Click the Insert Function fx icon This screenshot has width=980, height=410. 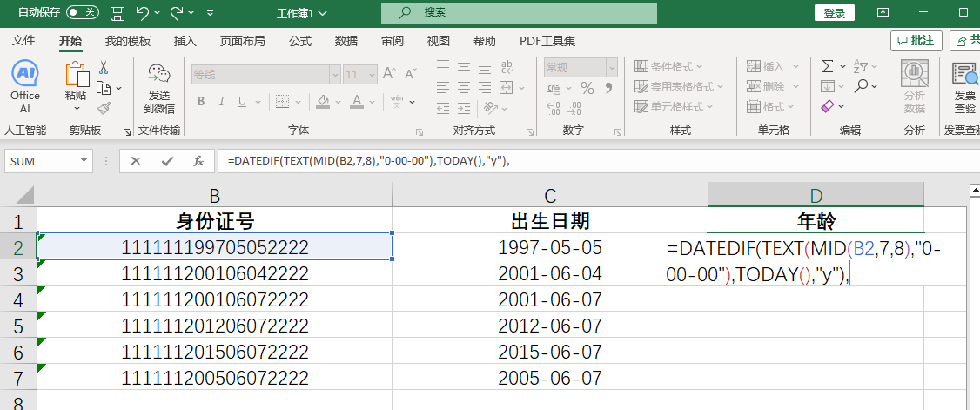coord(198,161)
